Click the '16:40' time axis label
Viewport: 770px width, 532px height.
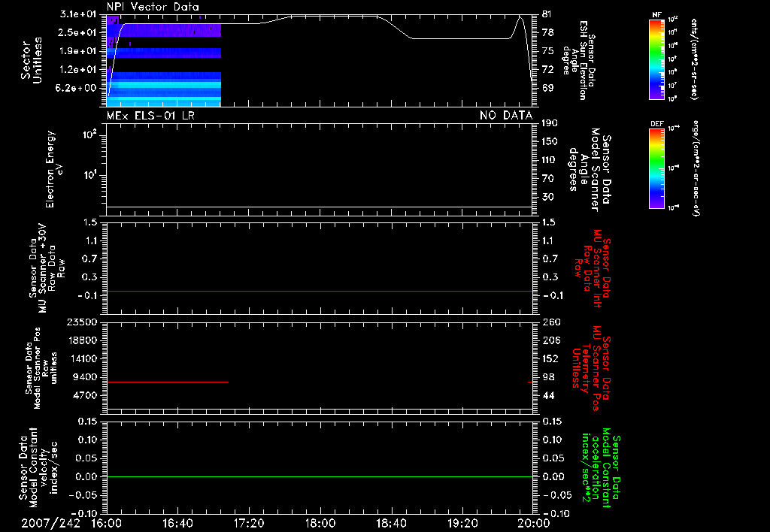177,523
